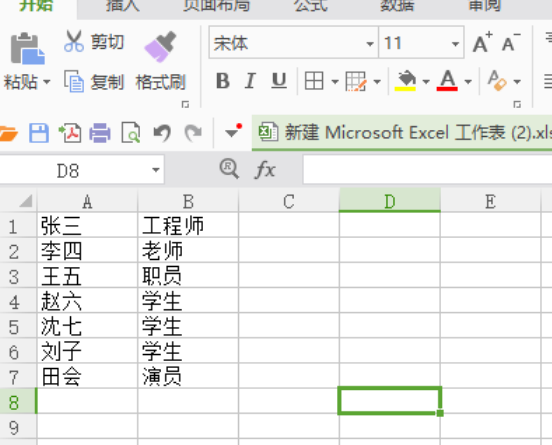The height and width of the screenshot is (445, 552).
Task: Undo the last action
Action: tap(162, 133)
